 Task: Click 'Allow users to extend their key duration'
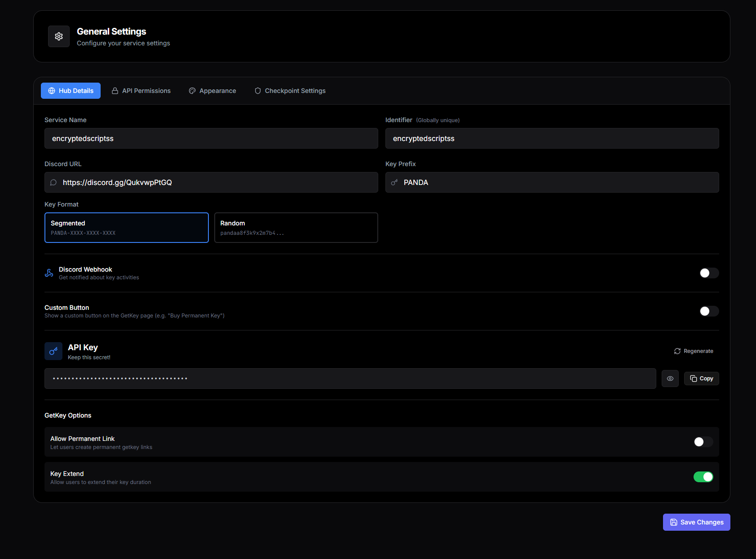(x=101, y=482)
